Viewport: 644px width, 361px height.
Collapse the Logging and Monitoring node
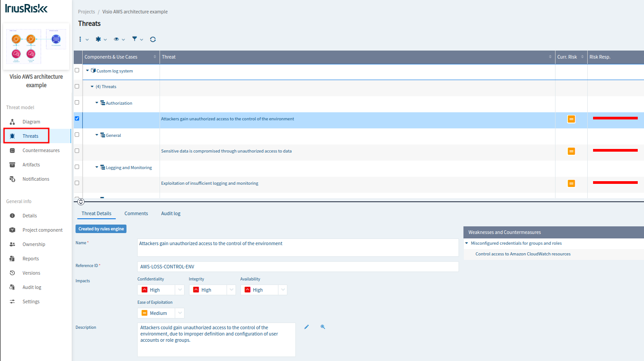tap(97, 167)
